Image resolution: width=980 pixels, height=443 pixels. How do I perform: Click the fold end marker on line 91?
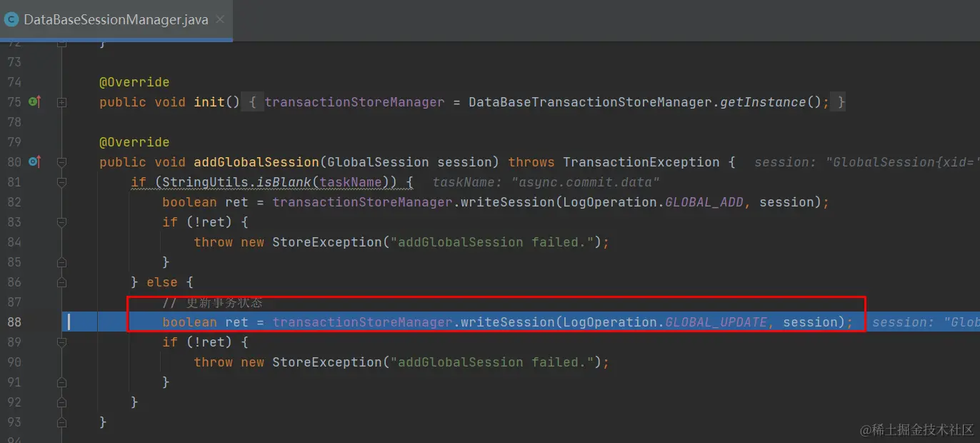click(62, 382)
